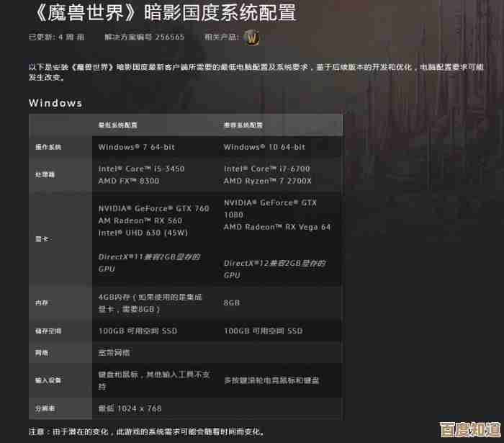
Task: Click the 操作系统 row label
Action: coord(48,147)
